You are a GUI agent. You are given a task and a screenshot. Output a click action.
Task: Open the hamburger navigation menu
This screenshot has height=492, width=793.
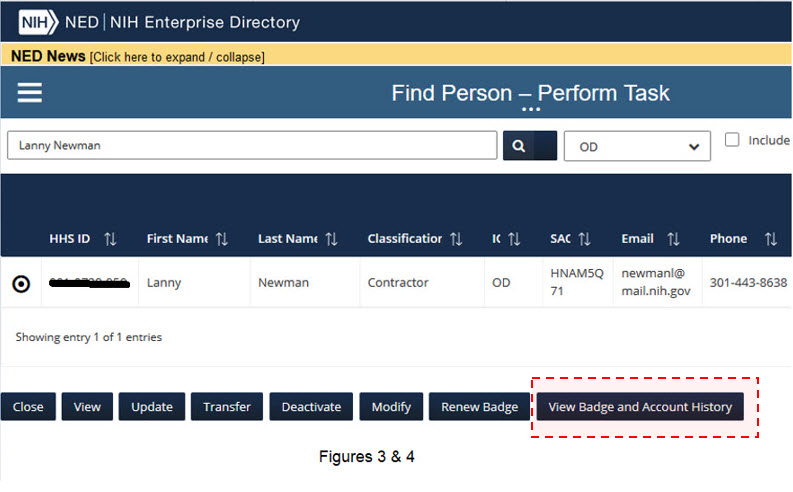click(30, 93)
